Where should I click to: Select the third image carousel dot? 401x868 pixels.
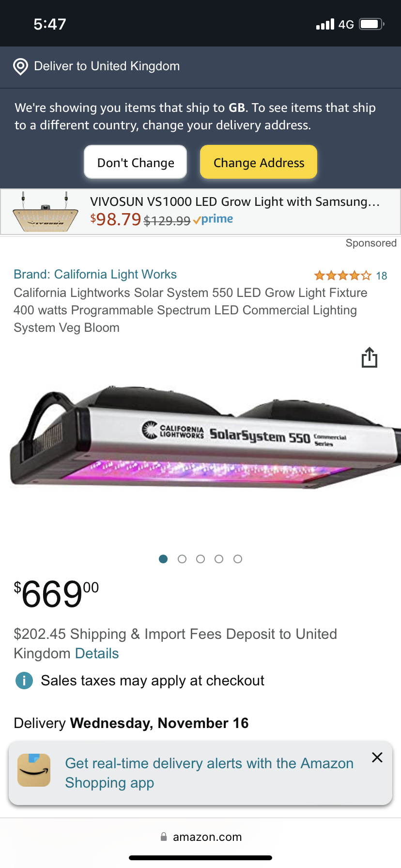(x=200, y=559)
